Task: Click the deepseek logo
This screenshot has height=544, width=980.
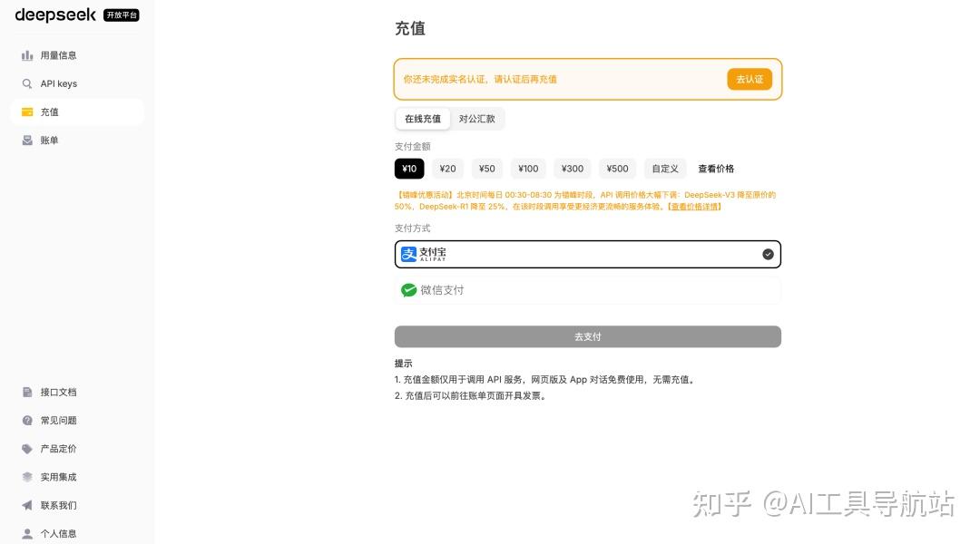Action: tap(55, 15)
